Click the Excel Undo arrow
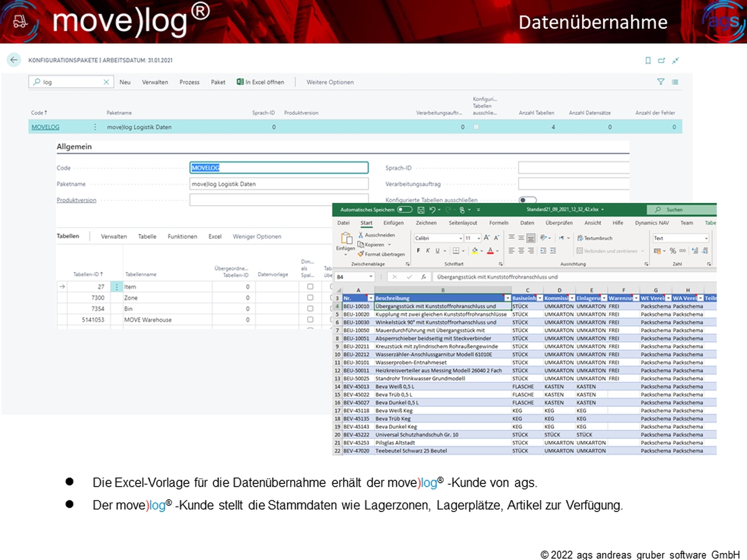The image size is (747, 560). click(432, 210)
